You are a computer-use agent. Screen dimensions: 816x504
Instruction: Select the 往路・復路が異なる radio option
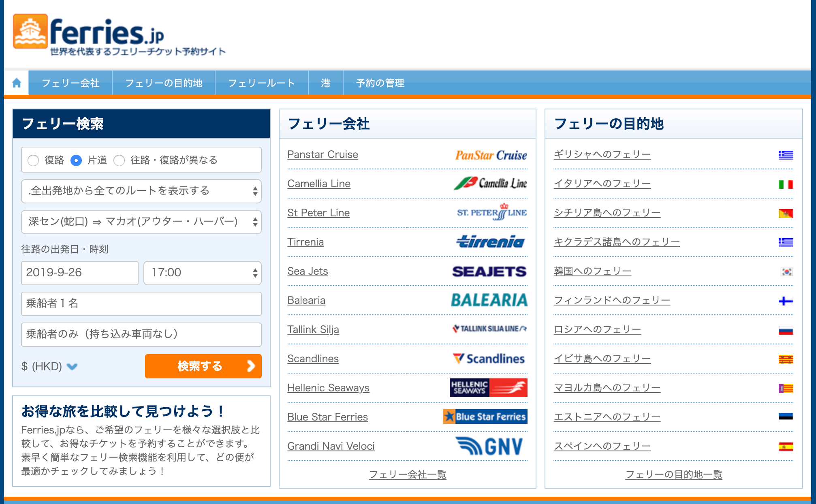click(119, 160)
